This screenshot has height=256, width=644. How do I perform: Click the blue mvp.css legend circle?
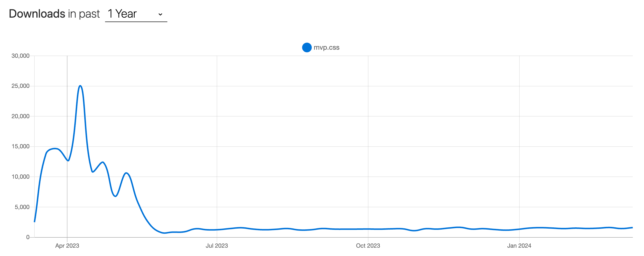[307, 47]
